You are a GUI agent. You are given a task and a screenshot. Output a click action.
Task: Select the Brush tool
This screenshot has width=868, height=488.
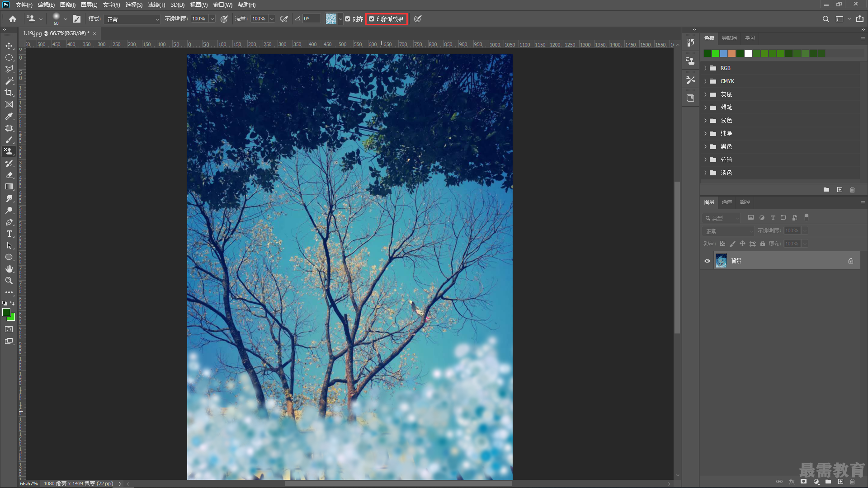tap(9, 140)
